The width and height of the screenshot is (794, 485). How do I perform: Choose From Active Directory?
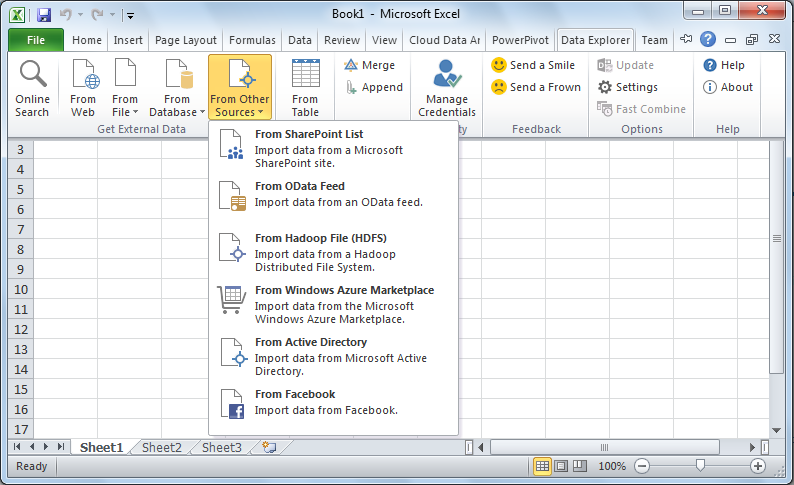click(333, 356)
